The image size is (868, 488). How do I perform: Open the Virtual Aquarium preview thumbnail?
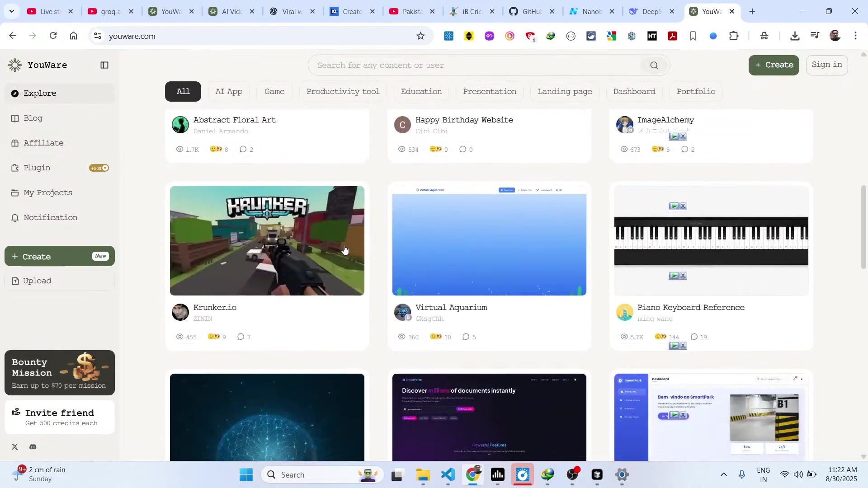(x=489, y=241)
